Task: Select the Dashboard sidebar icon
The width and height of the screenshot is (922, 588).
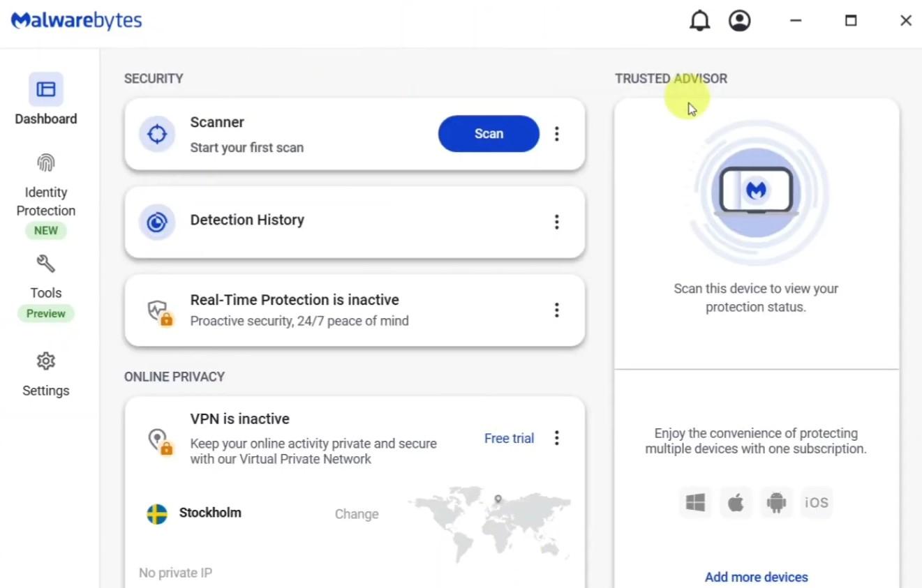Action: 46,89
